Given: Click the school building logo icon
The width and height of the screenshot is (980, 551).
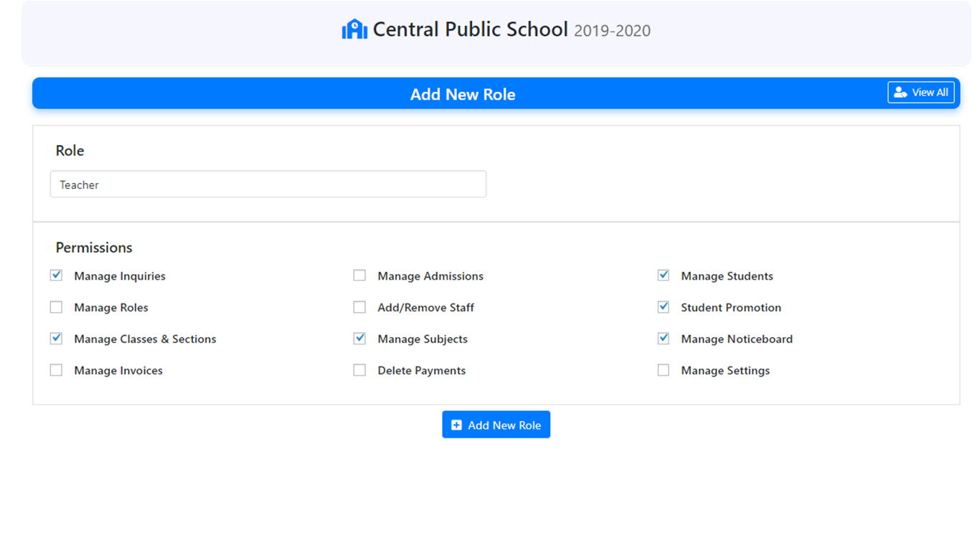Looking at the screenshot, I should pyautogui.click(x=354, y=29).
